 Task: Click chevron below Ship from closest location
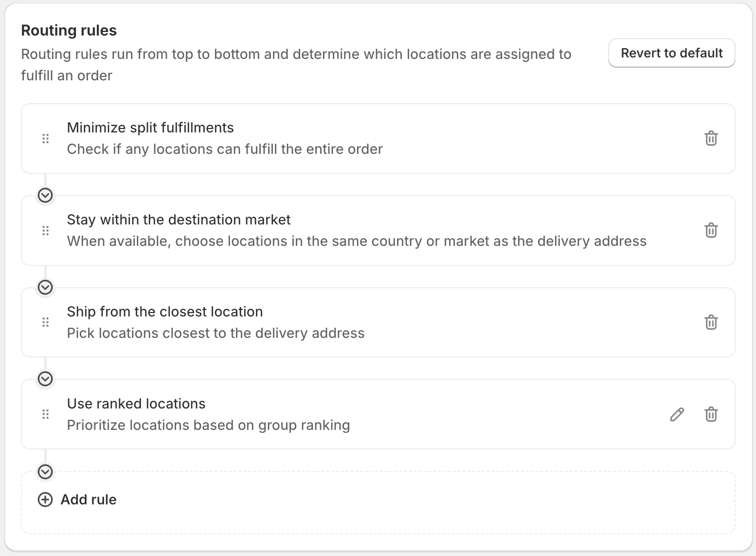pyautogui.click(x=45, y=379)
